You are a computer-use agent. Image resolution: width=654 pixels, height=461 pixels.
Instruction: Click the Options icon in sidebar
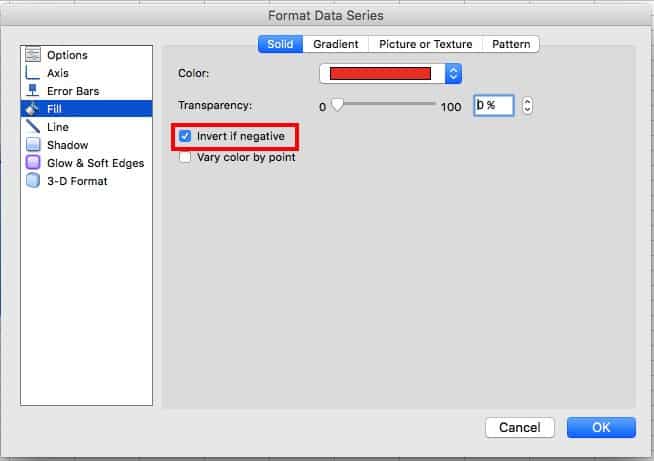32,55
